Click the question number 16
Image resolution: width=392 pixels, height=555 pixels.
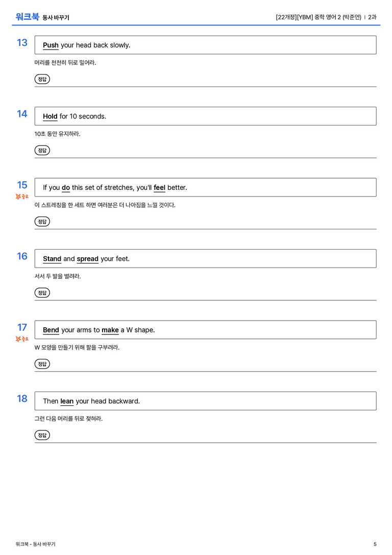(22, 256)
